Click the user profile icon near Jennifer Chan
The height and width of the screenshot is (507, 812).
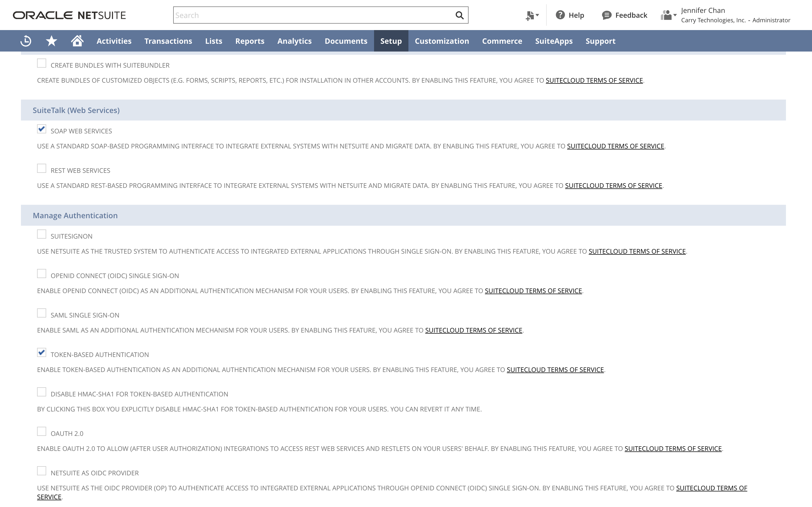tap(666, 15)
